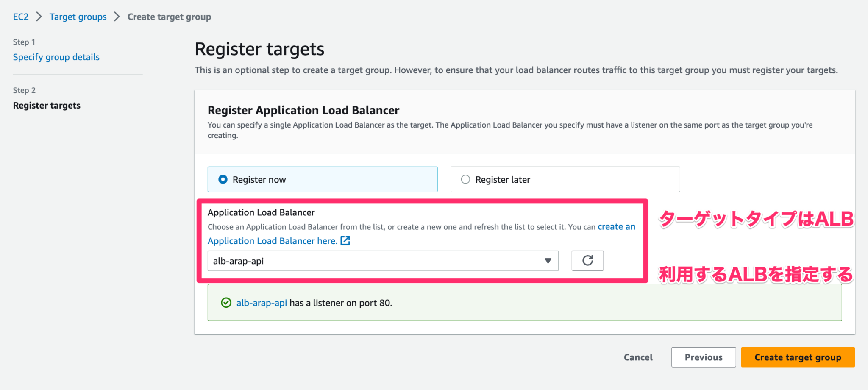868x390 pixels.
Task: Open the external link icon after Application Load Balancer here
Action: 345,241
